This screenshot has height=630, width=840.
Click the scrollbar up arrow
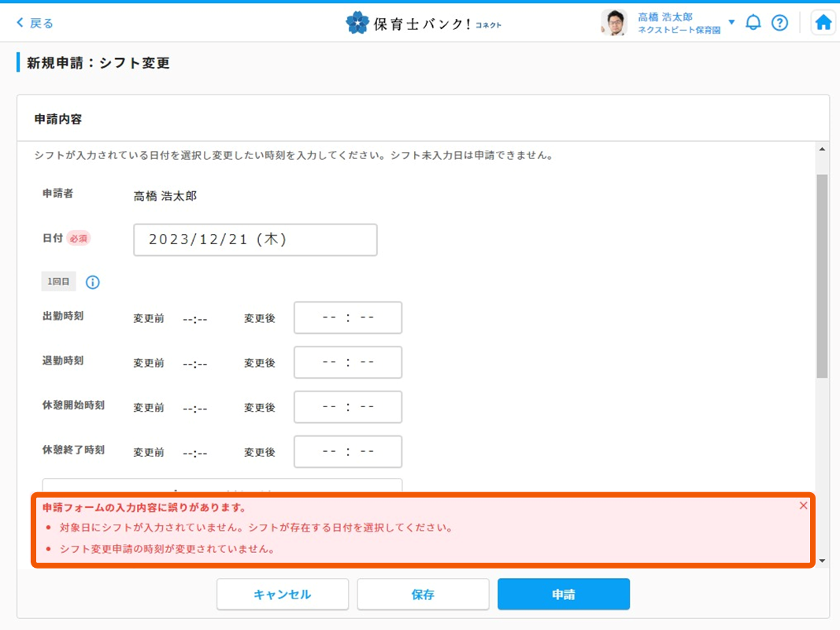click(x=823, y=147)
